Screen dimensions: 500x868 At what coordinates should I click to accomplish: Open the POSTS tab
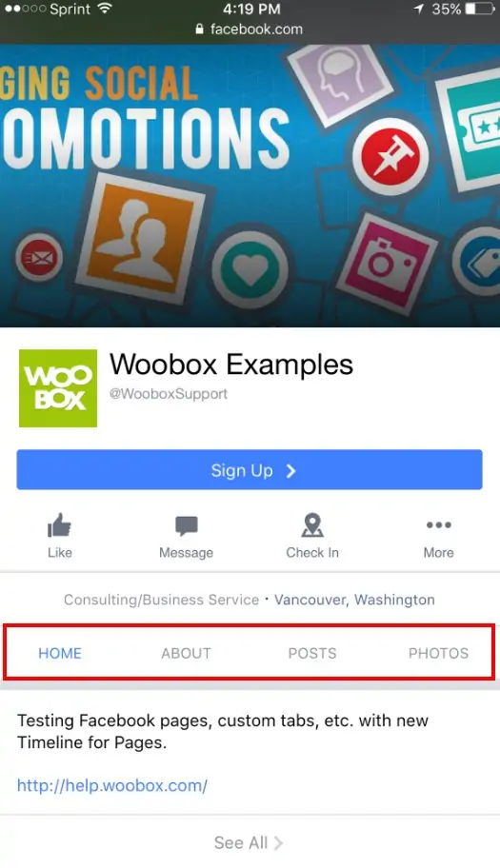[x=312, y=653]
